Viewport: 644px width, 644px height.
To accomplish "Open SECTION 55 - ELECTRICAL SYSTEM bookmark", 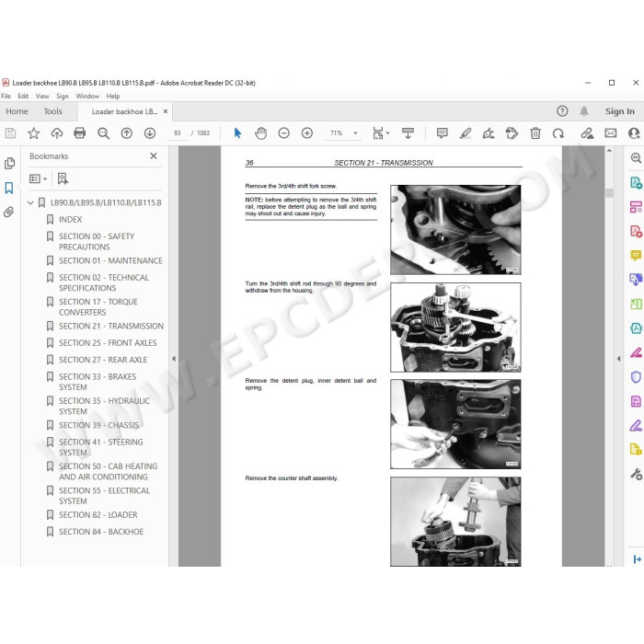I will pos(104,496).
